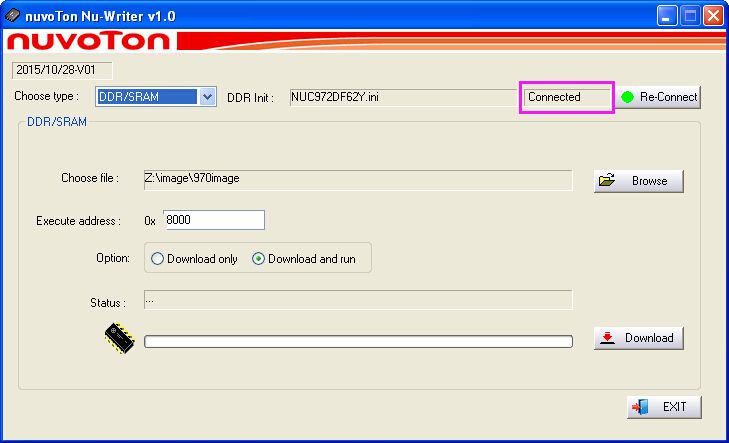Focus the Execute address input box
Image resolution: width=729 pixels, height=443 pixels.
coord(213,220)
